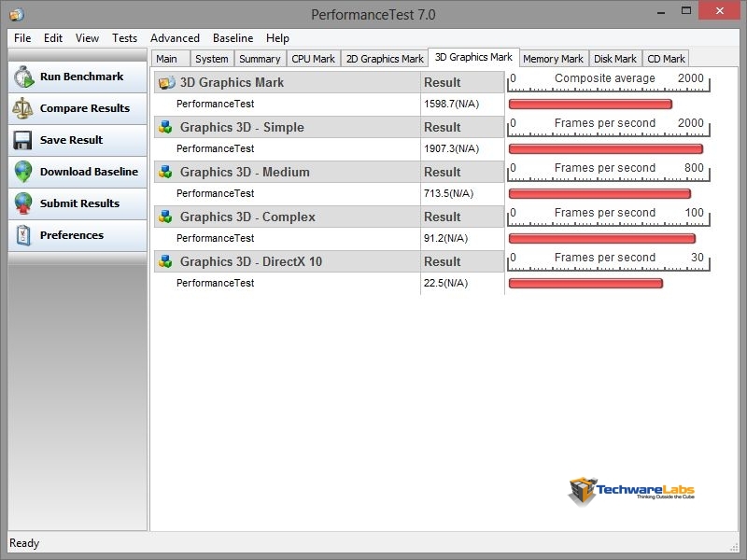
Task: Open the Baseline menu
Action: pyautogui.click(x=233, y=38)
